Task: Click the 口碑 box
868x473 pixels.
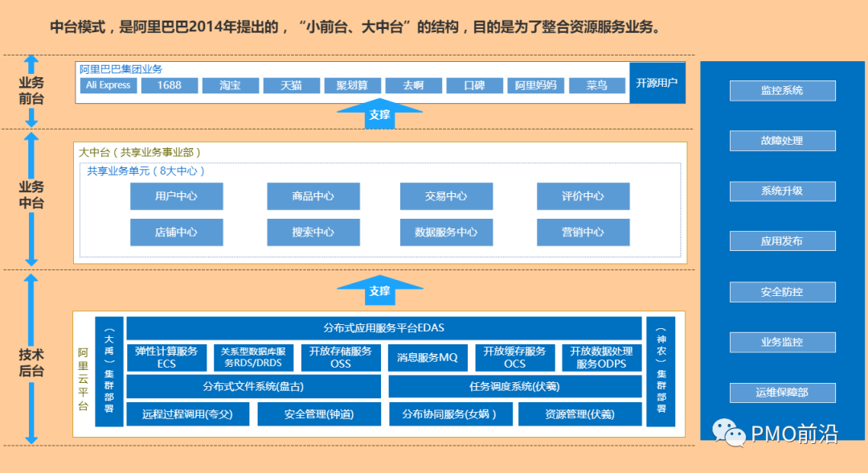Action: pyautogui.click(x=474, y=85)
